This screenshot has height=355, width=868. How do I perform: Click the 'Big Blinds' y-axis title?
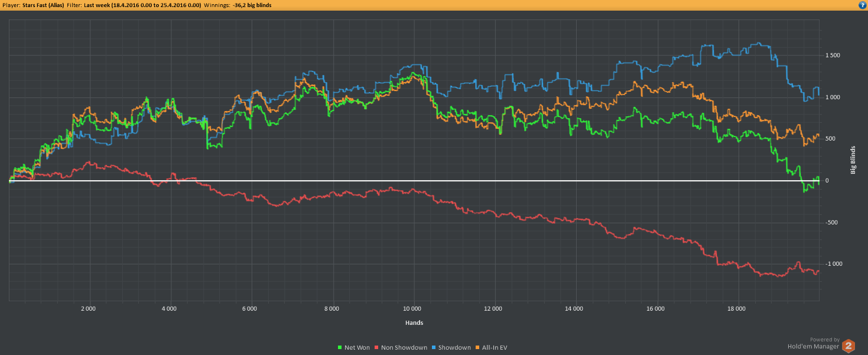(x=853, y=159)
